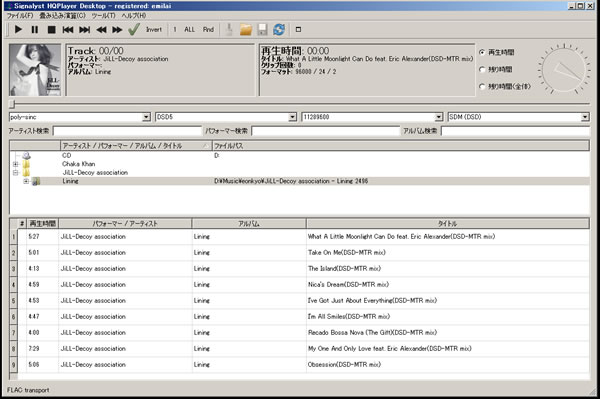Screen dimensions: 600x399
Task: Select the Lining album row in tree
Action: coord(300,181)
